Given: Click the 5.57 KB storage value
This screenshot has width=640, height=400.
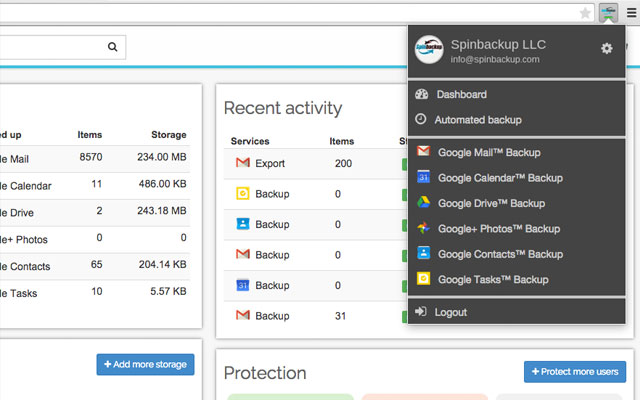Looking at the screenshot, I should click(x=168, y=291).
